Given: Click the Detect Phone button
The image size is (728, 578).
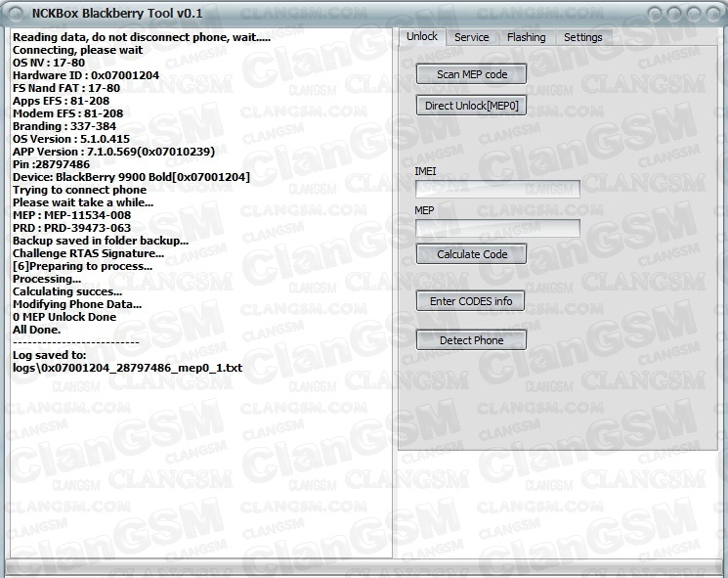Looking at the screenshot, I should pyautogui.click(x=471, y=340).
